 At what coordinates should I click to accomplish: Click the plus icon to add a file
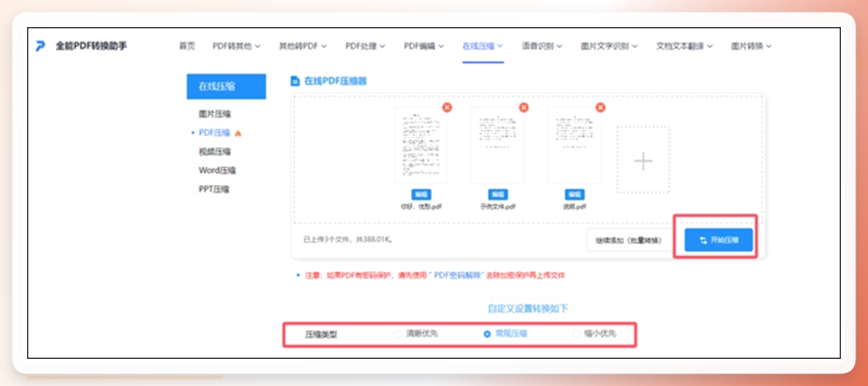643,161
